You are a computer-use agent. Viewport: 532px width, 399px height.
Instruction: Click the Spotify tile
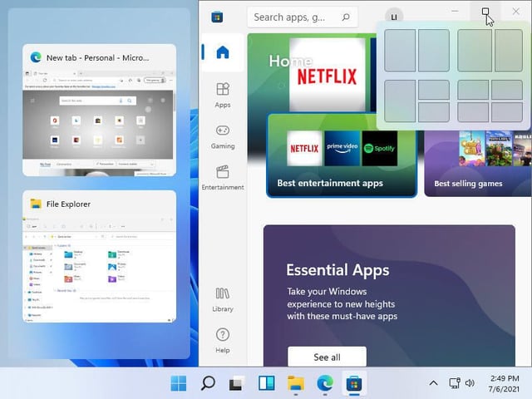(380, 149)
